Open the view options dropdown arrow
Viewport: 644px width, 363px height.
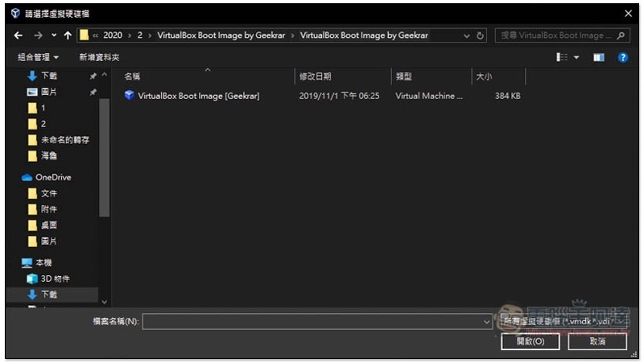[x=576, y=57]
